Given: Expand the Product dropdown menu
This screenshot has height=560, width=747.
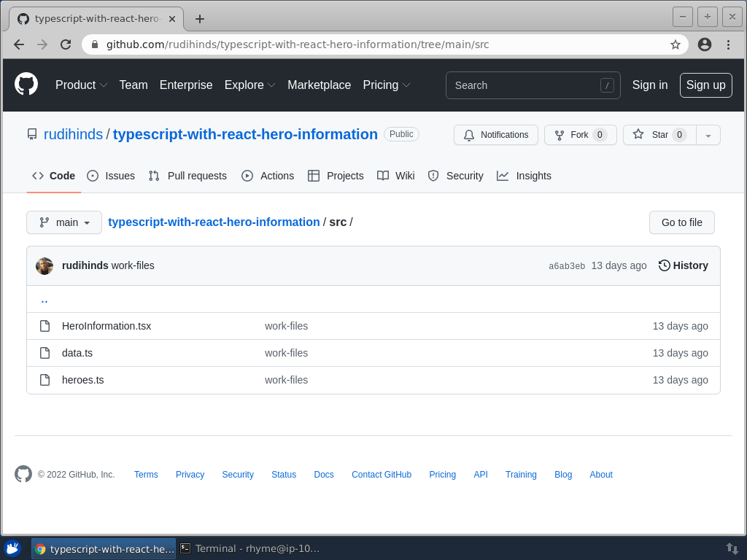Looking at the screenshot, I should (82, 85).
